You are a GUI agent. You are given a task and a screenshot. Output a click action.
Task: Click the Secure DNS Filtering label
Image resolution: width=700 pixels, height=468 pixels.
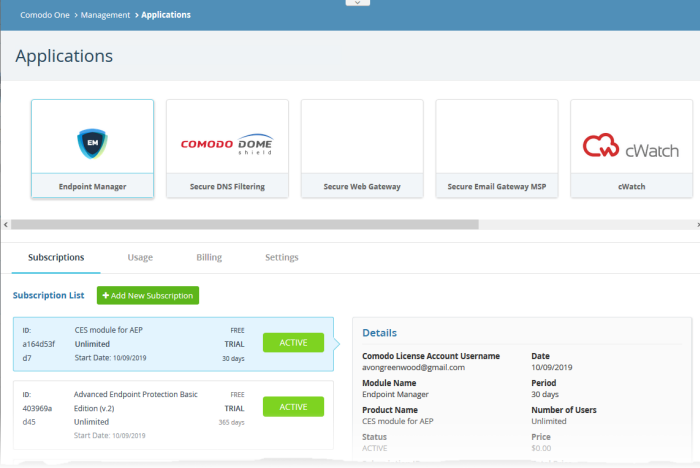(227, 187)
